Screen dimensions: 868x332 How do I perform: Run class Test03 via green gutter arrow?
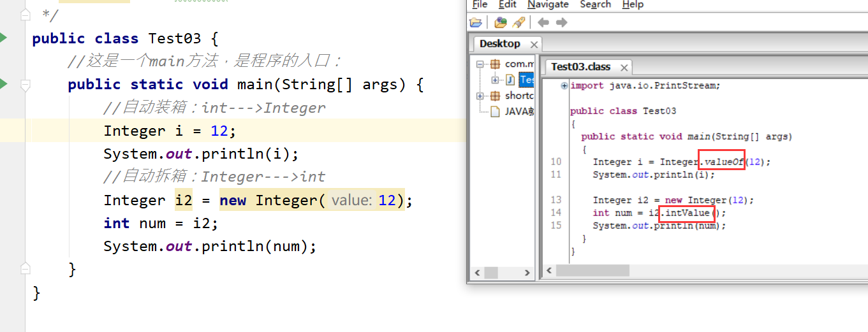pos(3,38)
